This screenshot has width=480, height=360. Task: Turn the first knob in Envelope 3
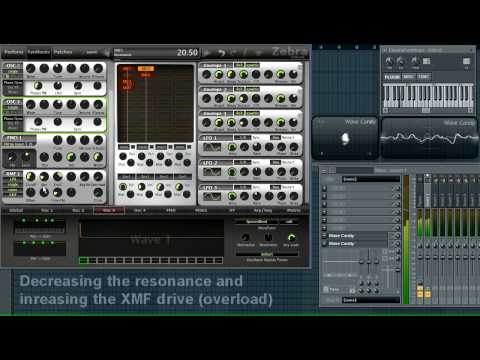point(206,123)
